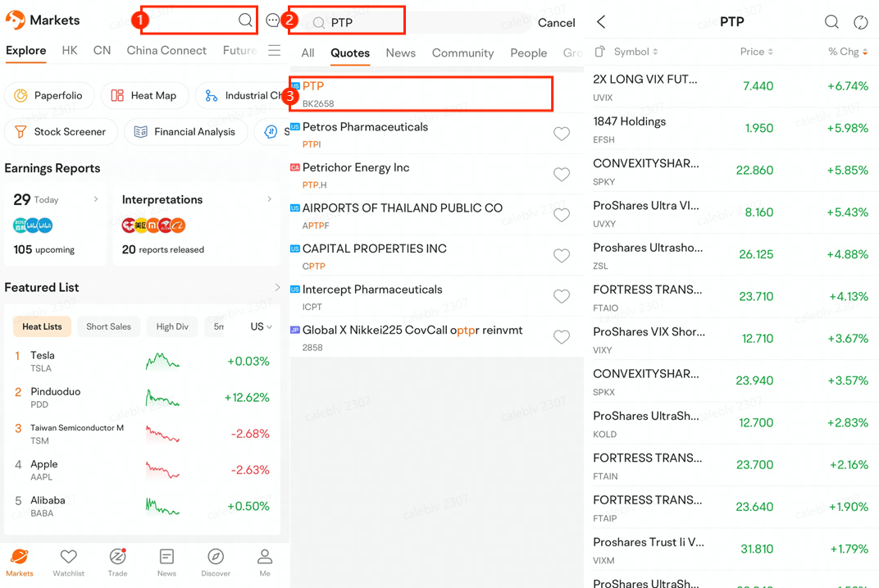Switch to the CN market tab
Viewport: 879px width, 588px height.
pyautogui.click(x=102, y=51)
